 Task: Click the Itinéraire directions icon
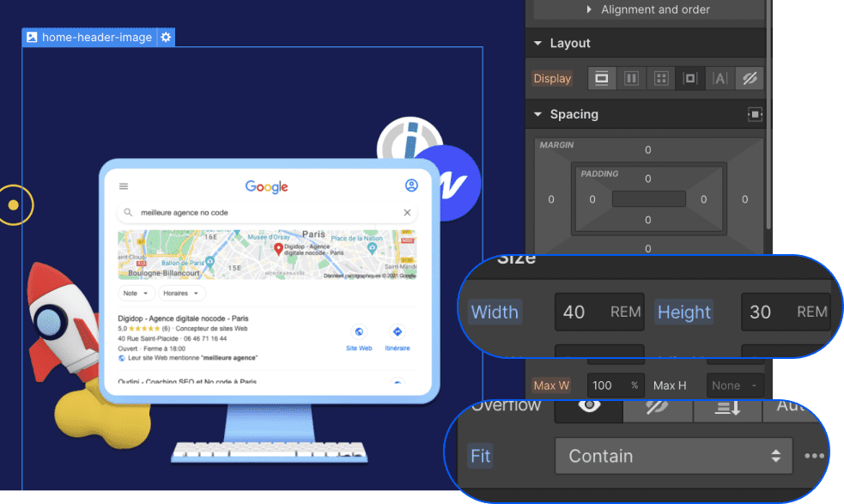click(x=398, y=331)
